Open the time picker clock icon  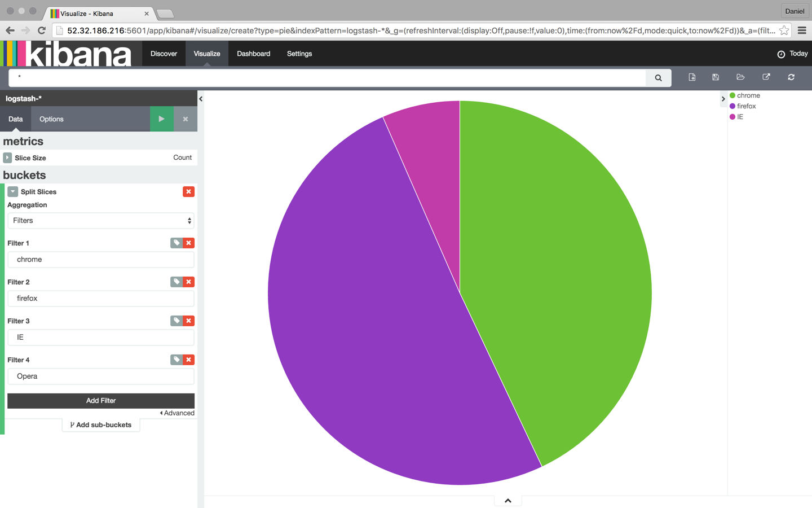(781, 54)
